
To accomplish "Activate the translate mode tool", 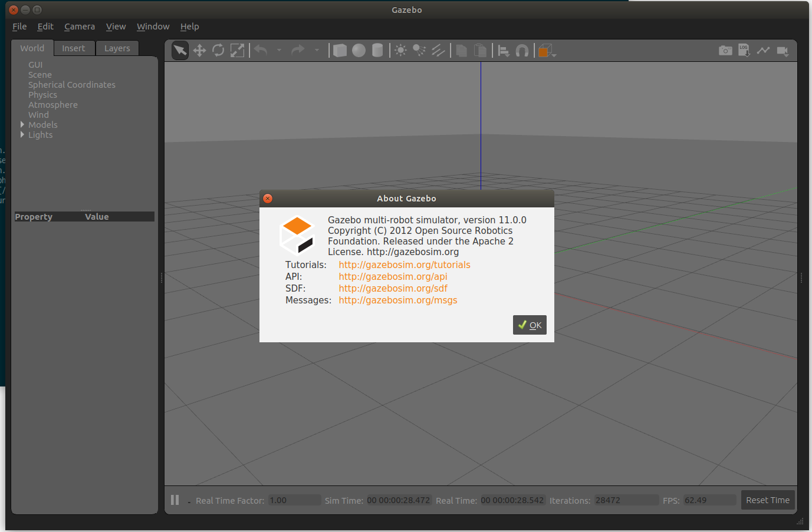I will (199, 51).
